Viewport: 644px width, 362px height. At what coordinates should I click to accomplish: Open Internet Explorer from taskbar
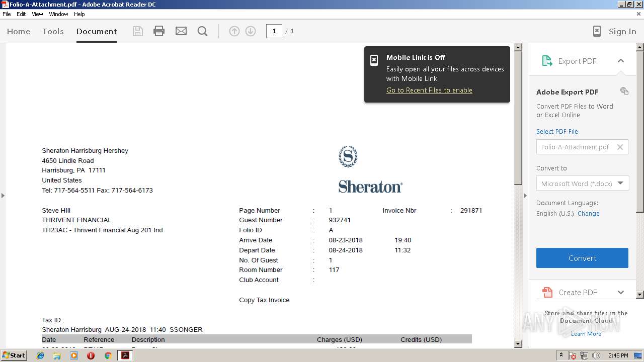pos(40,355)
